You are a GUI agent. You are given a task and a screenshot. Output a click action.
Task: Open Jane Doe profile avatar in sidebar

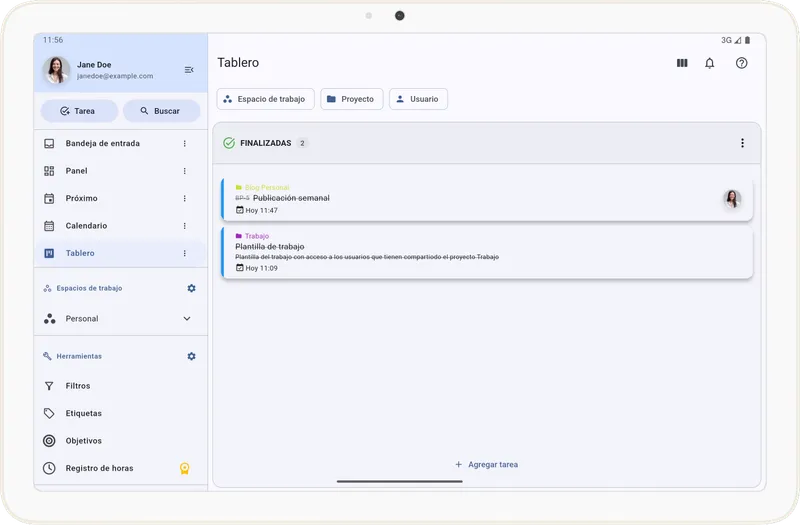pos(57,70)
